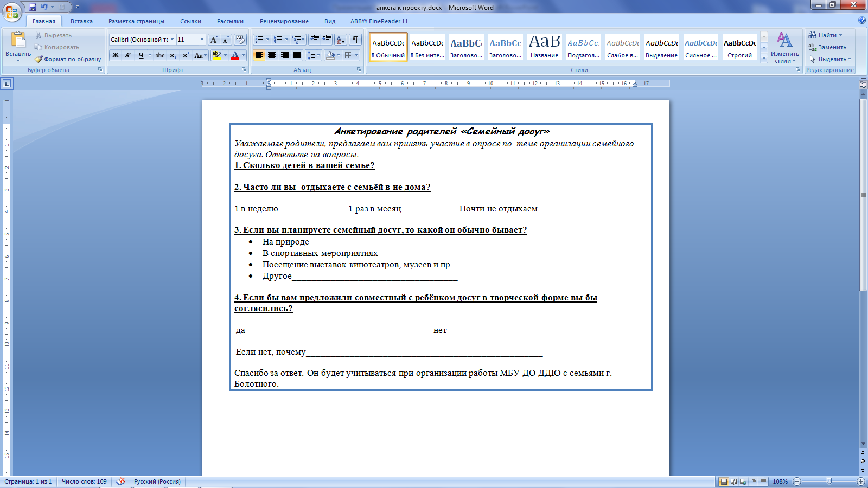
Task: Align text left
Action: [x=259, y=55]
